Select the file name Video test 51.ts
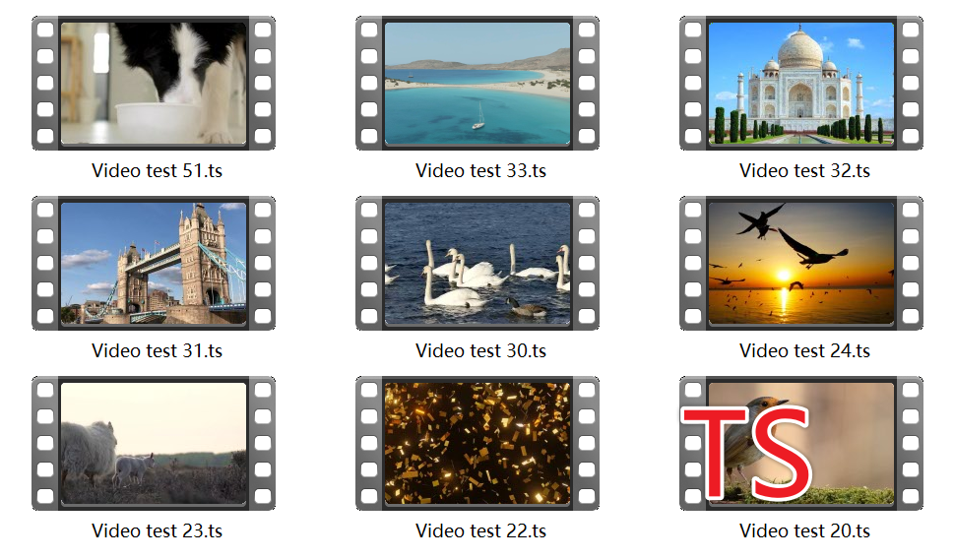 click(157, 170)
